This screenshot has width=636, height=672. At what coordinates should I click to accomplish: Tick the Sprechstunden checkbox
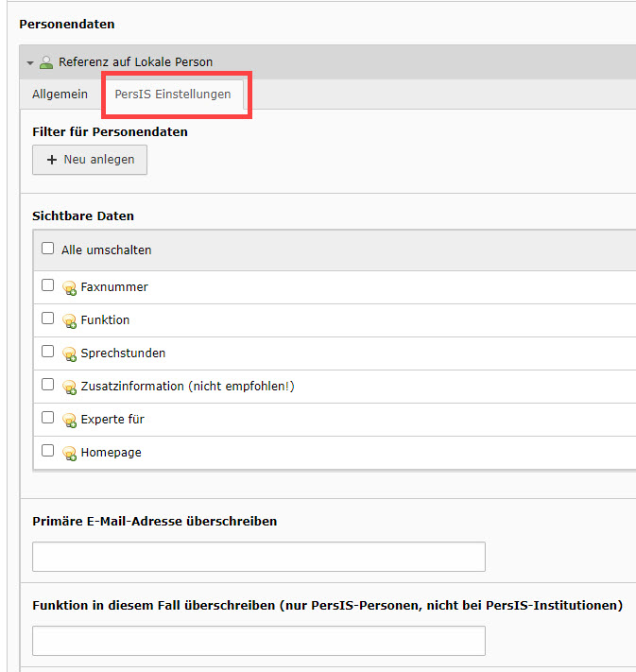click(48, 352)
